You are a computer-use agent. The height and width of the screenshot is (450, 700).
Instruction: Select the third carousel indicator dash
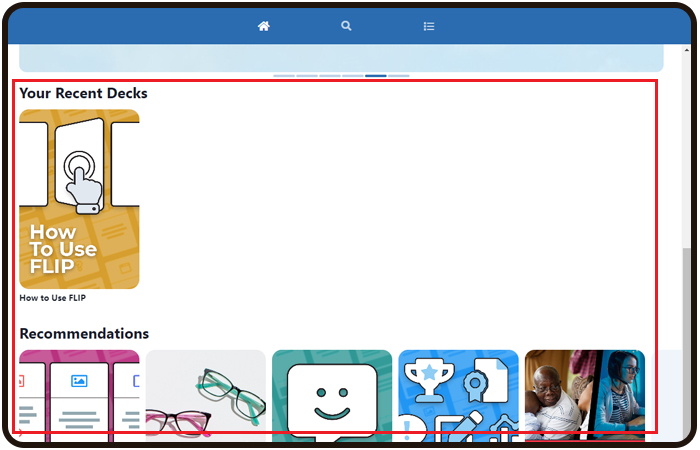coord(330,76)
